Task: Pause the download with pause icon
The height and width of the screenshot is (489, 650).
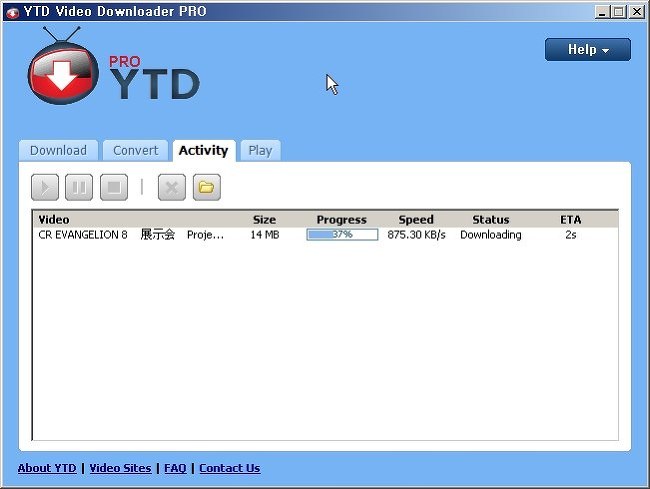Action: [79, 188]
